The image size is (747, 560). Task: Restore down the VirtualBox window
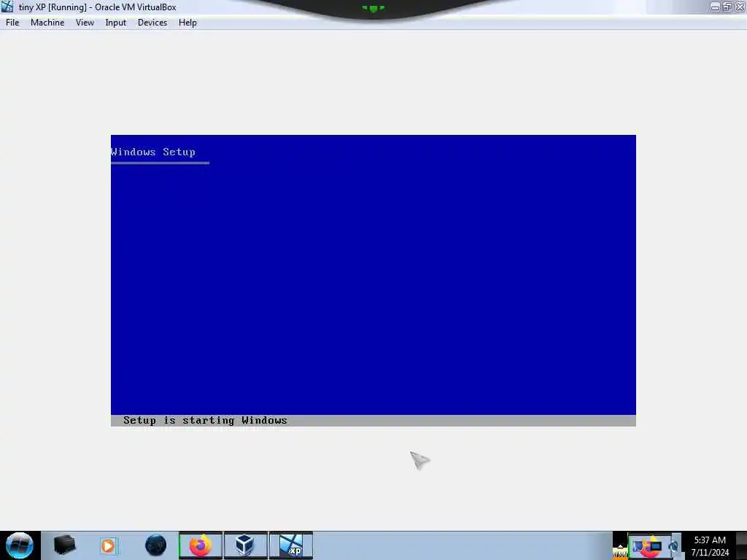click(727, 7)
